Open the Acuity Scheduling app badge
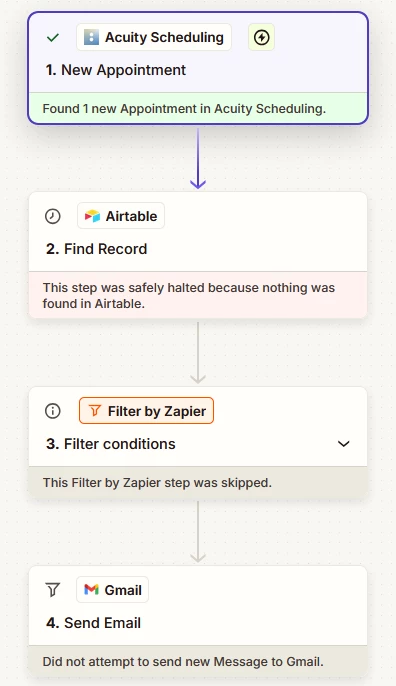 click(154, 38)
